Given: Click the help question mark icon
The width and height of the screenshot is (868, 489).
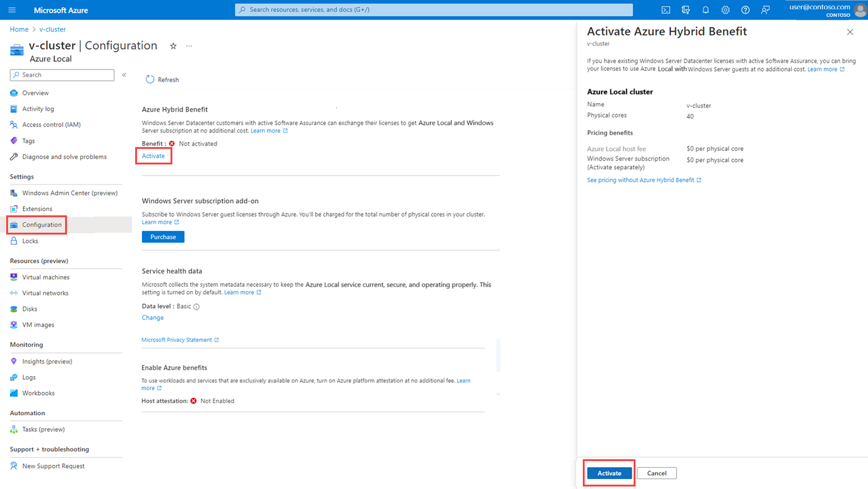Looking at the screenshot, I should click(745, 10).
